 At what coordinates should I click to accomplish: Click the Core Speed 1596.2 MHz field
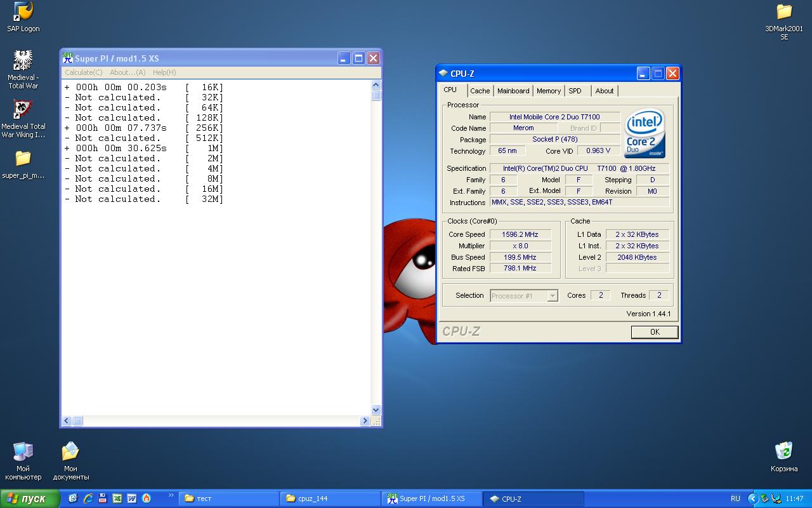(520, 234)
